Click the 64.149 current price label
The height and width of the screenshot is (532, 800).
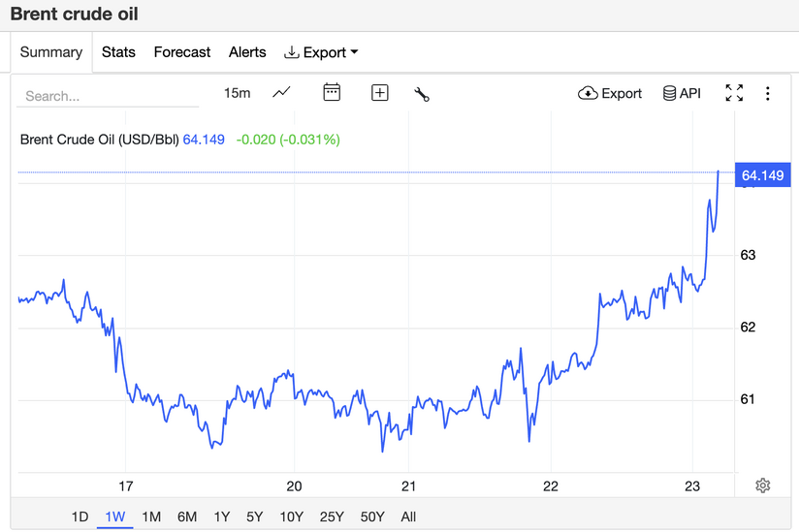click(x=761, y=175)
